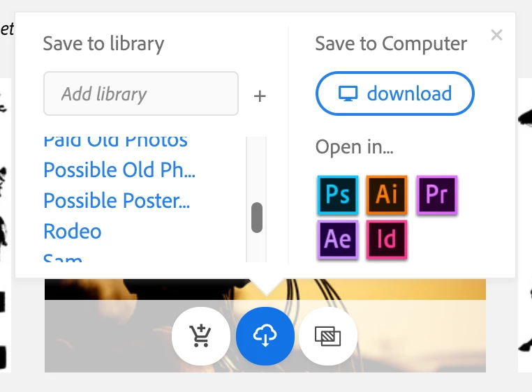Screen dimensions: 532x392
Task: Open image in After Effects
Action: point(338,239)
